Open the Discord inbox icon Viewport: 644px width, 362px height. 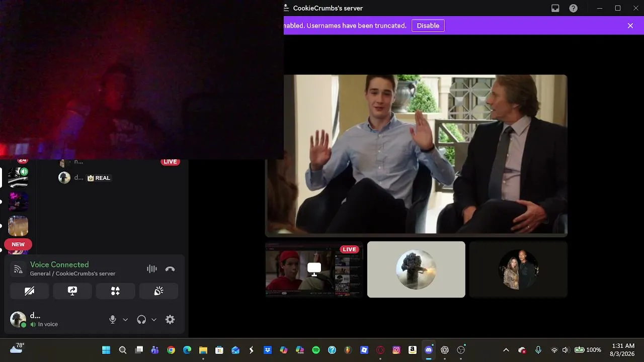coord(555,8)
